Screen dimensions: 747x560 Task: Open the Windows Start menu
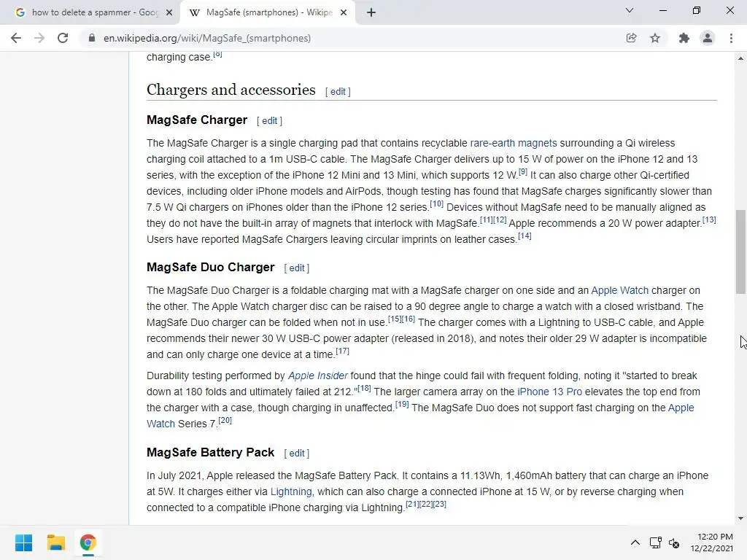tap(23, 542)
